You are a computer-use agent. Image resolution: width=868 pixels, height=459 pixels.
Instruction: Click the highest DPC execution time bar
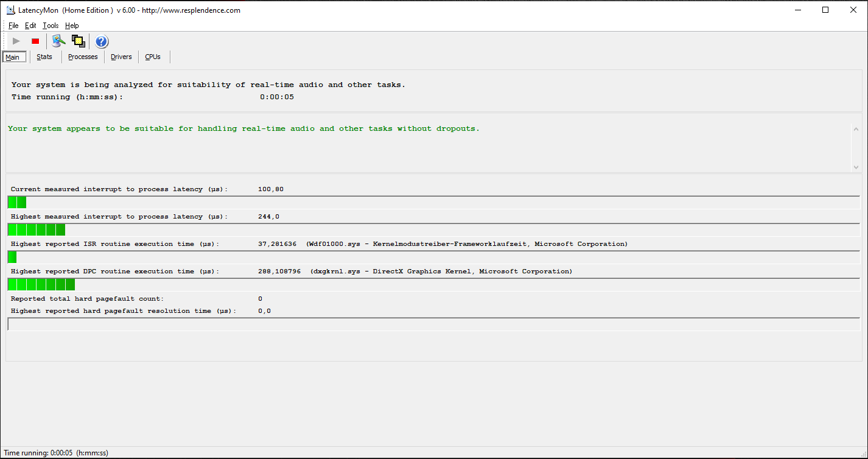41,284
